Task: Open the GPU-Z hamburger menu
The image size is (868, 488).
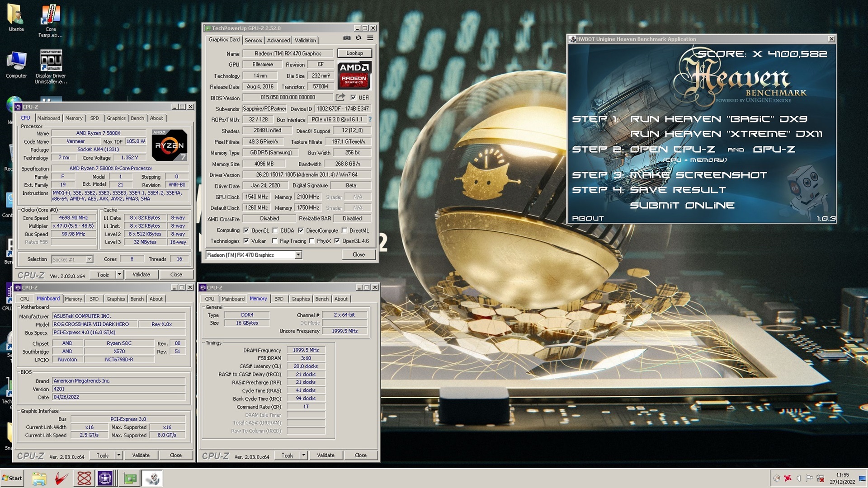Action: pyautogui.click(x=370, y=38)
